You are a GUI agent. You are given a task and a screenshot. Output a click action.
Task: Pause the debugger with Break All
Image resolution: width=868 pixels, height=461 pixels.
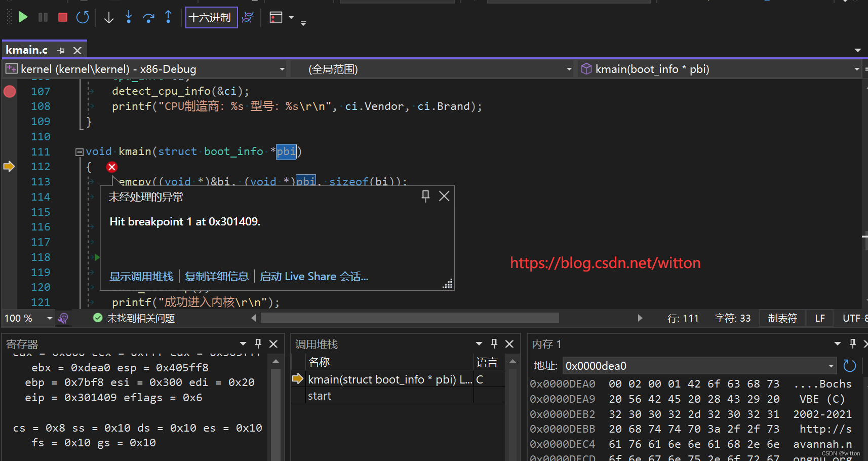43,17
